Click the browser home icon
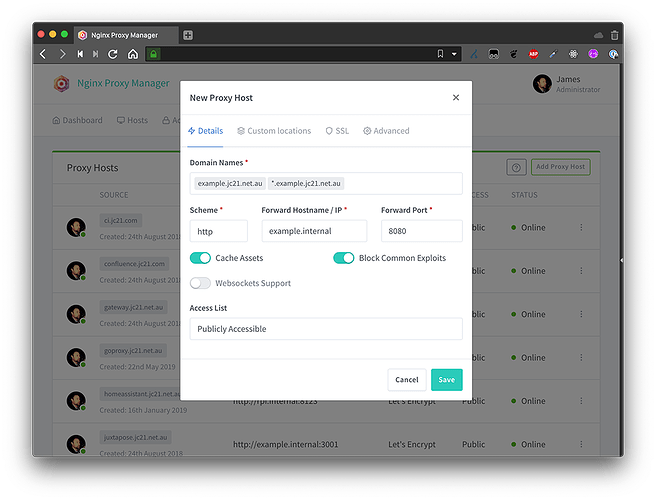This screenshot has width=656, height=500. (133, 54)
